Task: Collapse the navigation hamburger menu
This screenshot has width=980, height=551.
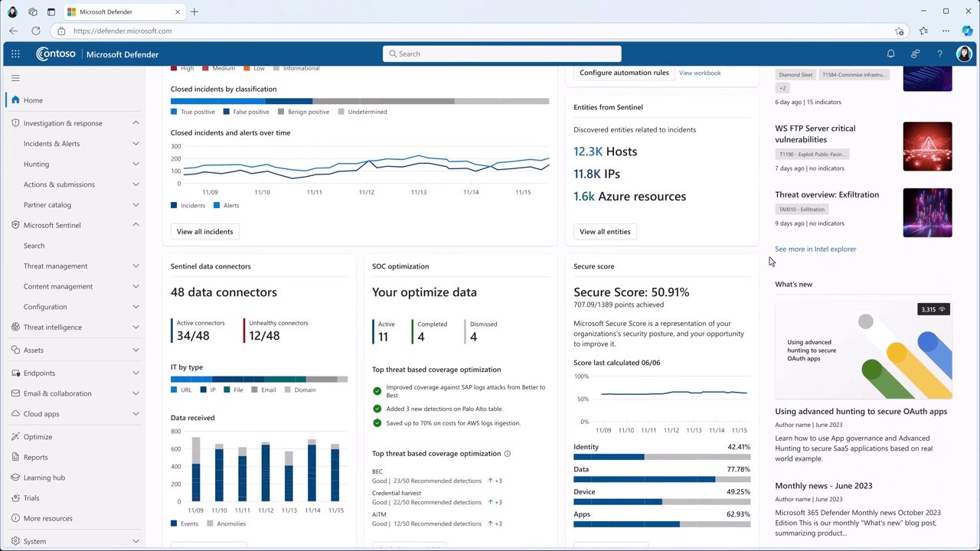Action: (x=15, y=78)
